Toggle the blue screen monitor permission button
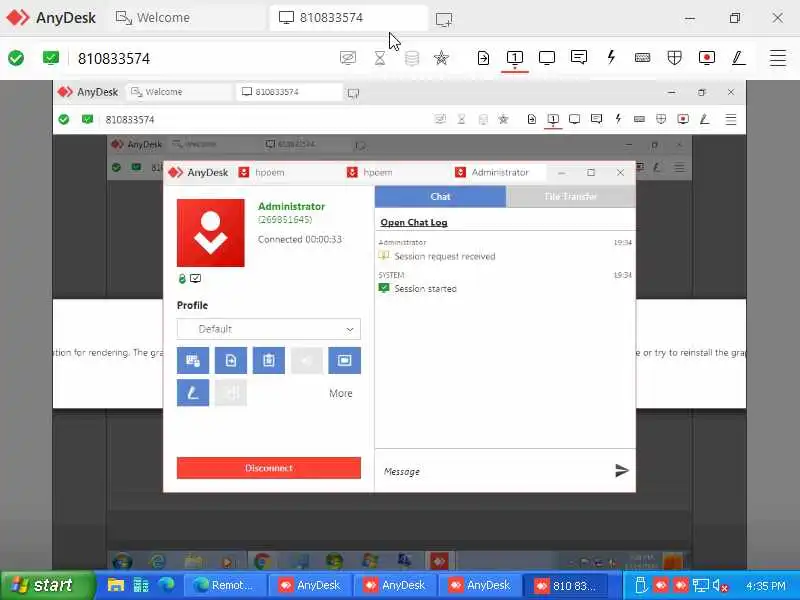 344,360
